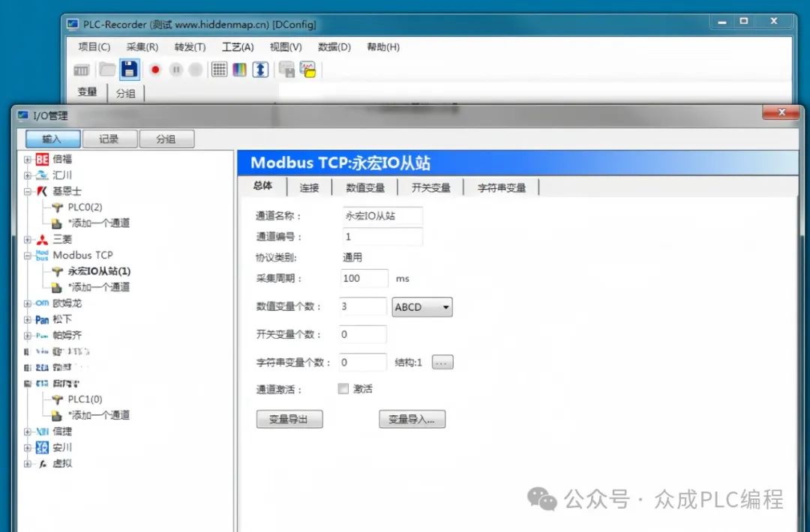The height and width of the screenshot is (532, 810).
Task: Expand the 欧姆龙 tree node
Action: point(28,303)
